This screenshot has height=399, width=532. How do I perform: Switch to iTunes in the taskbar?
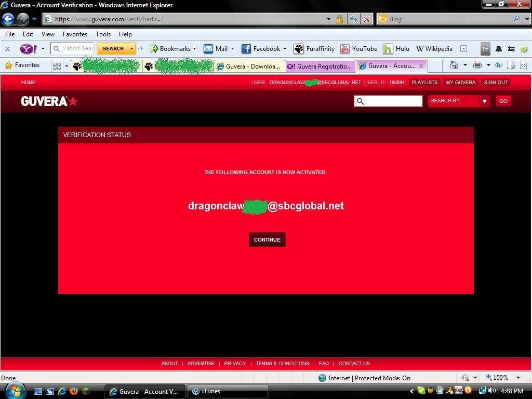click(228, 391)
